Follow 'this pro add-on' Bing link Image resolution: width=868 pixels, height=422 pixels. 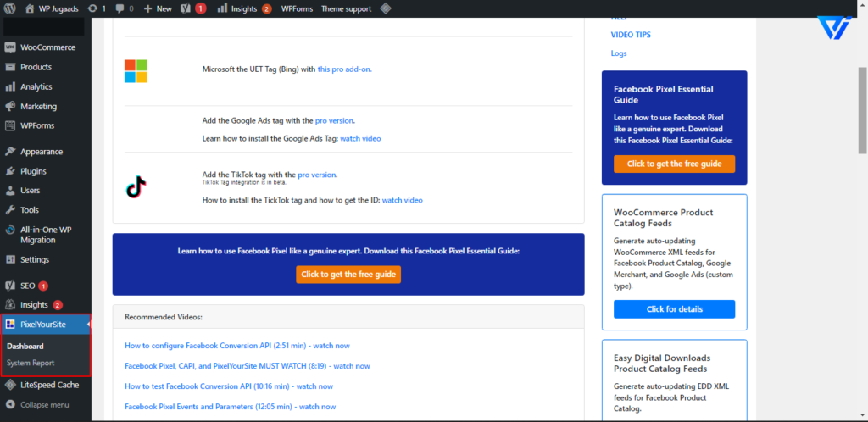tap(344, 69)
